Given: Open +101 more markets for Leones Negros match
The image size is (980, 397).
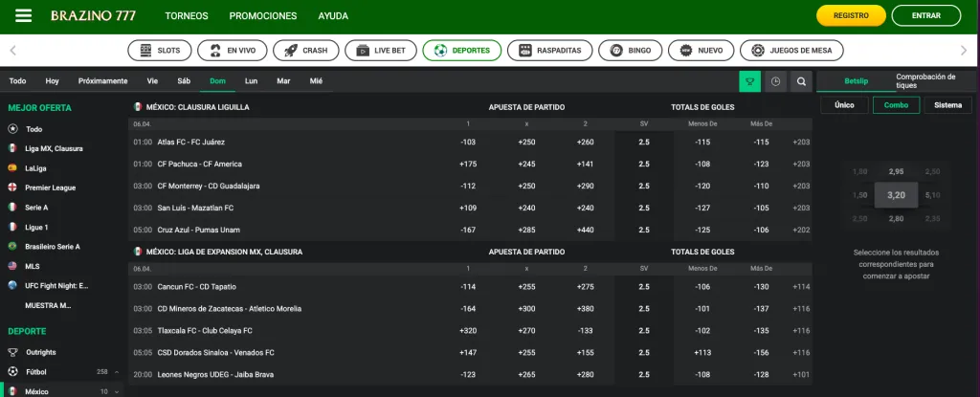Looking at the screenshot, I should point(801,374).
